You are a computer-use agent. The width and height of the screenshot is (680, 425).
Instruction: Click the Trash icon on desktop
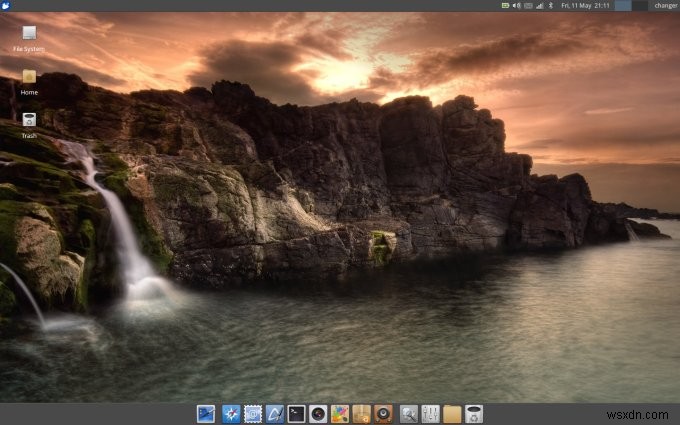pyautogui.click(x=29, y=120)
